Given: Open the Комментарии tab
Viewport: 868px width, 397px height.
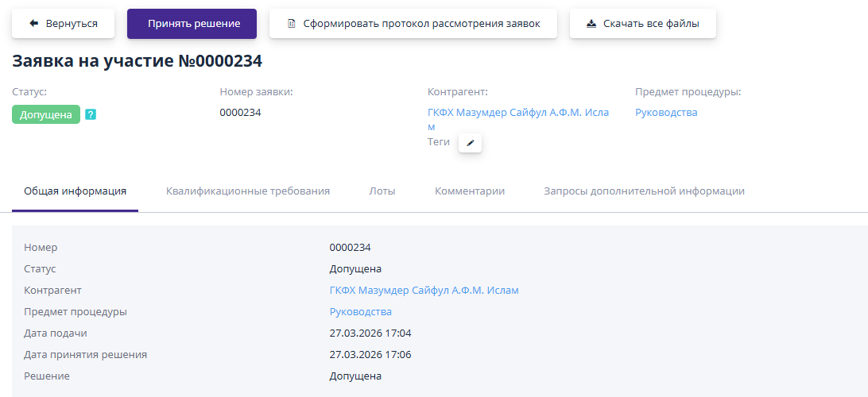Looking at the screenshot, I should click(x=470, y=191).
